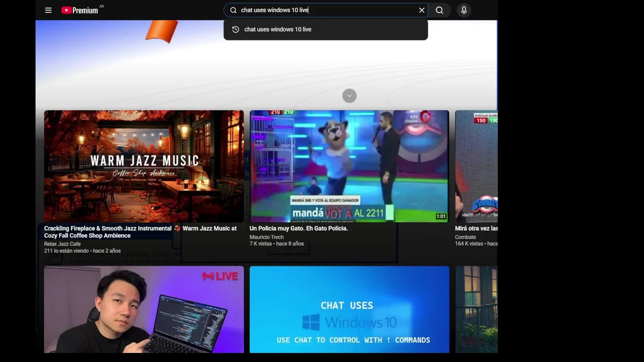Expand the banner with the chevron button

[x=349, y=96]
